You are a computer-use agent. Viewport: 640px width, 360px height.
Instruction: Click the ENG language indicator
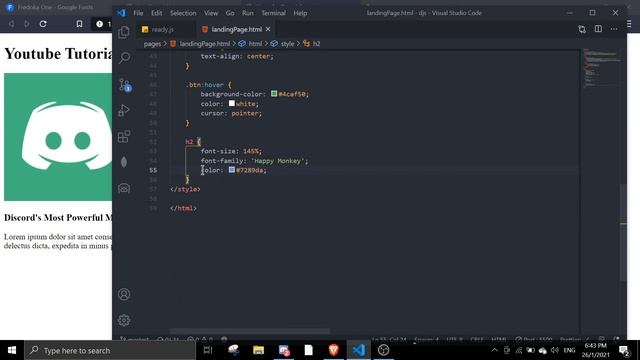569,350
